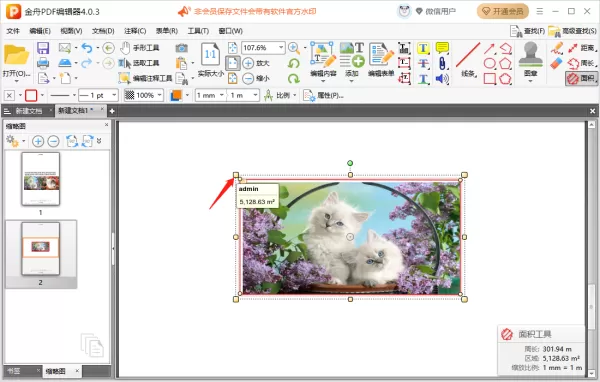Open the Edit (编辑) menu
Screen dimensions: 600x382
(x=40, y=31)
